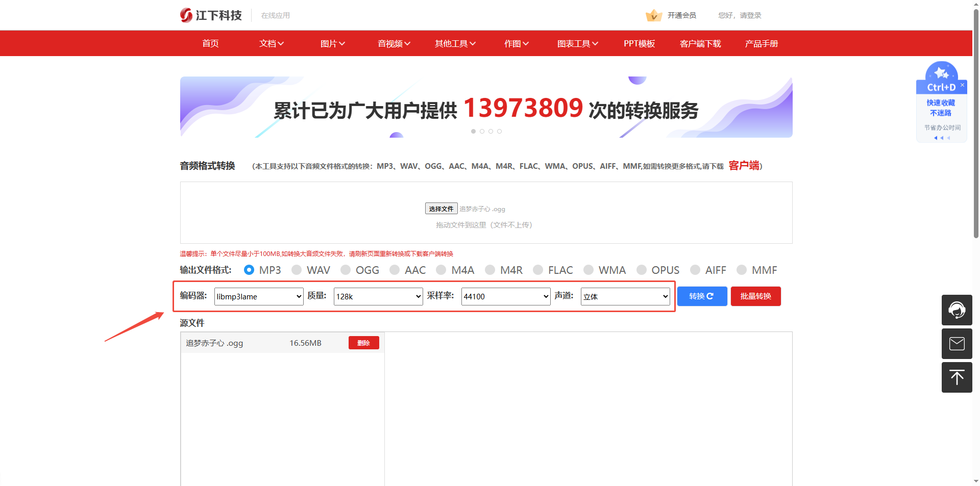
Task: Select the fourth banner carousel dot
Action: pos(499,132)
